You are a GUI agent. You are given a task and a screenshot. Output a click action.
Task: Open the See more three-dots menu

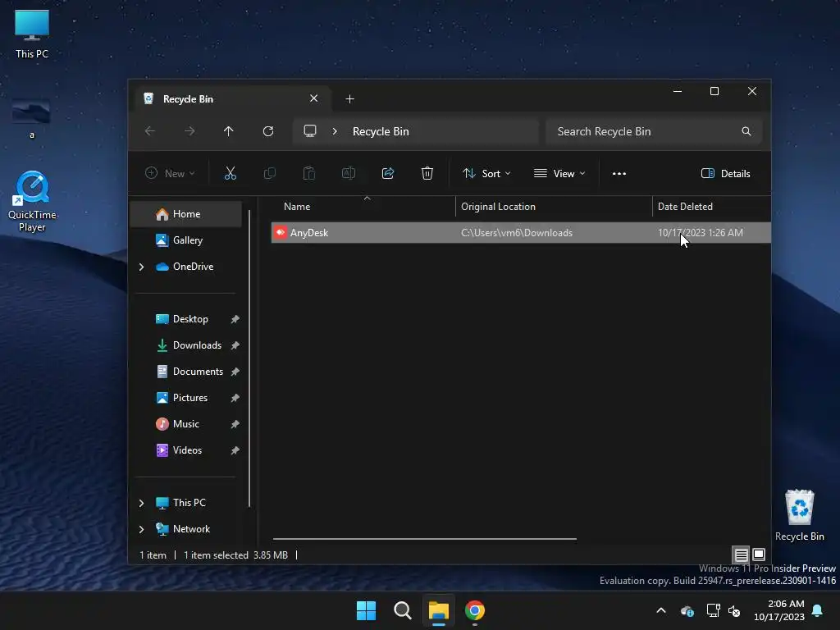[x=619, y=174]
